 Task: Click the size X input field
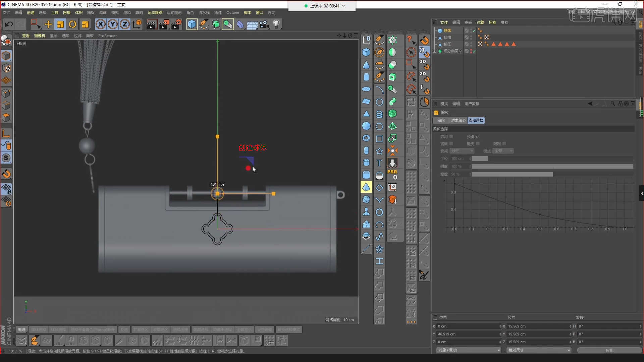(539, 326)
